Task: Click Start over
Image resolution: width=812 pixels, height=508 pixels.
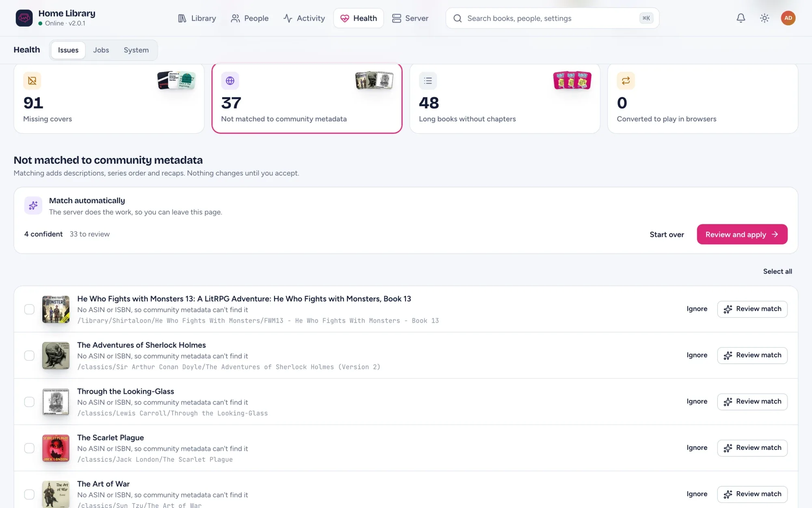Action: (667, 234)
